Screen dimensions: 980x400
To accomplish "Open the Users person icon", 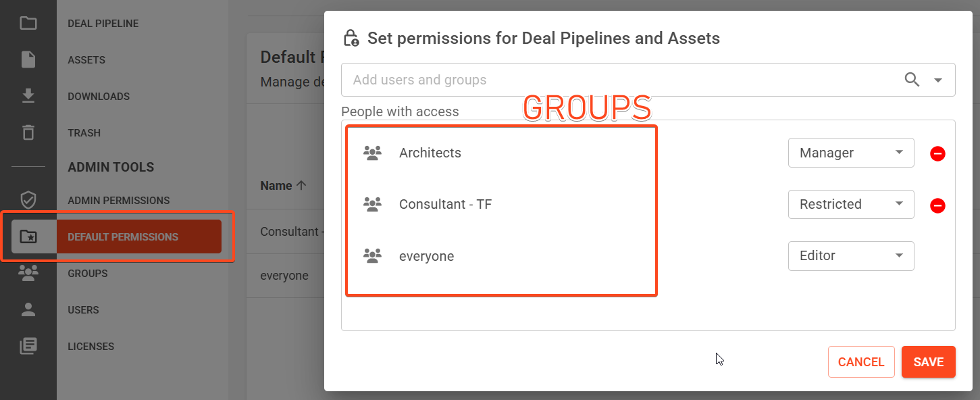I will pyautogui.click(x=28, y=309).
